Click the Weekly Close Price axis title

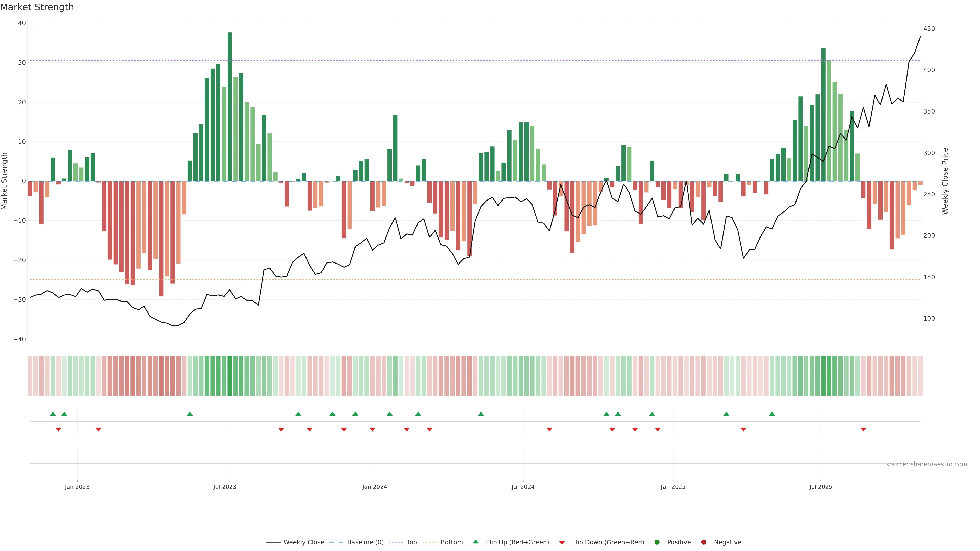tap(945, 181)
